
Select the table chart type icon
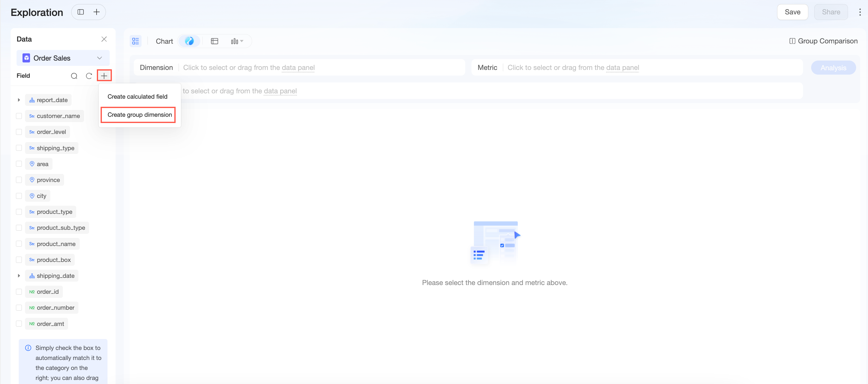click(215, 41)
